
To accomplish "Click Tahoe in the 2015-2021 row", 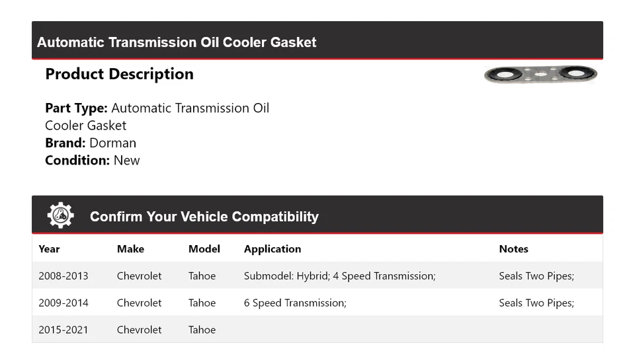I will 202,330.
